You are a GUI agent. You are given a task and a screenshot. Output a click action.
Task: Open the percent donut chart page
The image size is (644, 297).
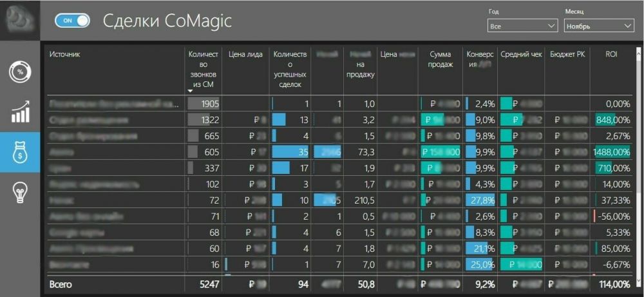[20, 72]
